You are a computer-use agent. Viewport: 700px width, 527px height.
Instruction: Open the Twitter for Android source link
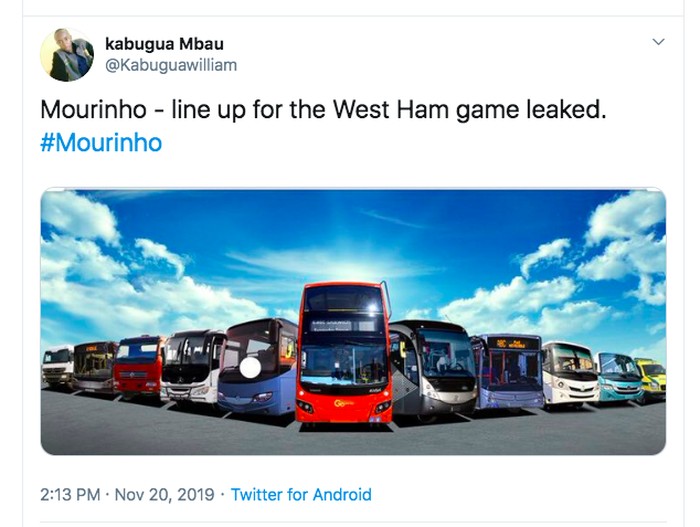tap(300, 494)
